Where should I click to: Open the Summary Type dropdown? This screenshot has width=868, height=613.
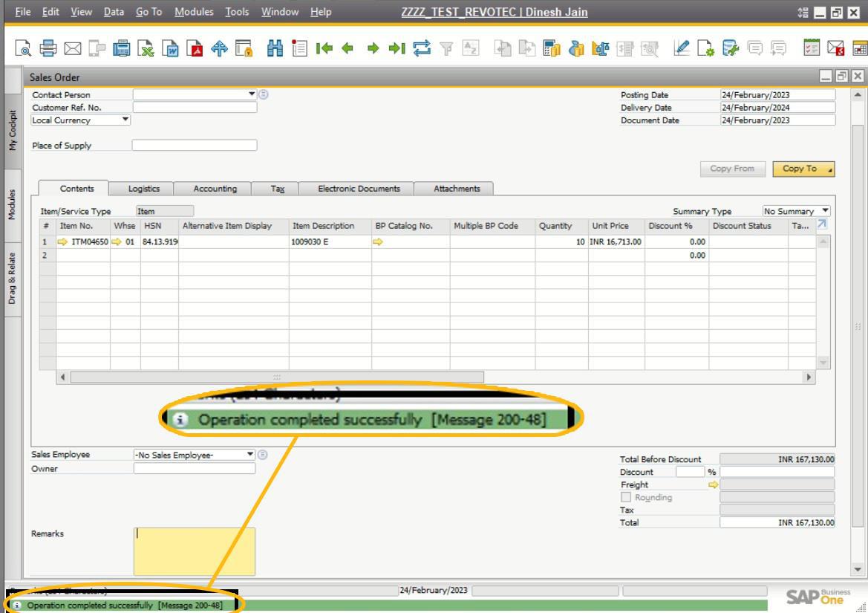(x=825, y=211)
